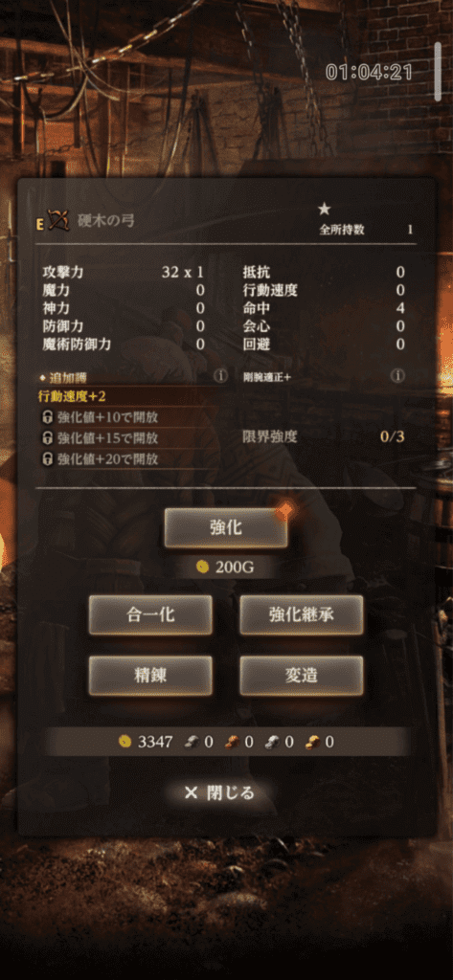The image size is (453, 980).
Task: Tap the star rarity icon above 全所持数
Action: tap(324, 210)
